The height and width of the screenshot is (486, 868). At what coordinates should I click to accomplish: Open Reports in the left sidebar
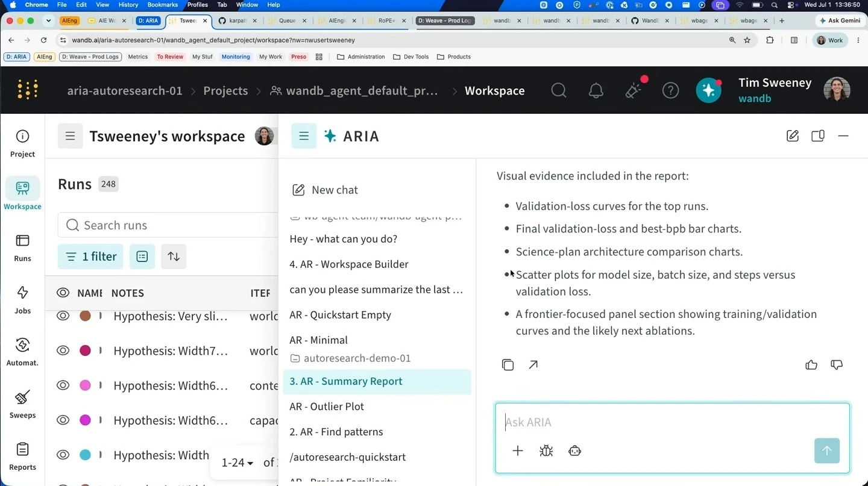tap(22, 457)
